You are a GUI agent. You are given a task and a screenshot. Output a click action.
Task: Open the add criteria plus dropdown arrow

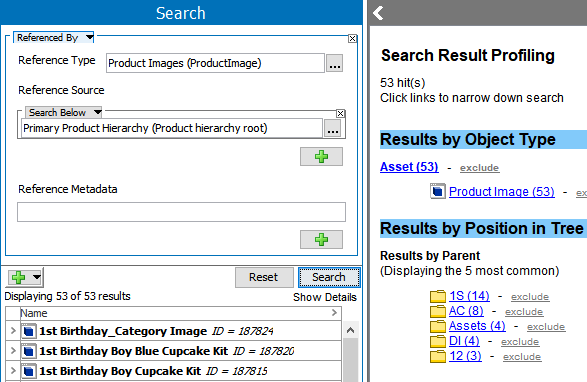pyautogui.click(x=37, y=277)
